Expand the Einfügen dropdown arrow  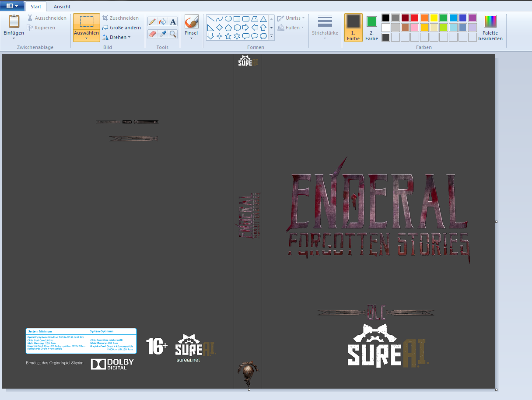click(14, 39)
